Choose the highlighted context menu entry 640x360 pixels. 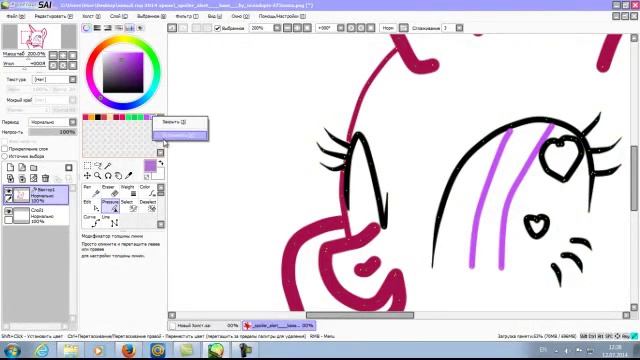(x=180, y=136)
